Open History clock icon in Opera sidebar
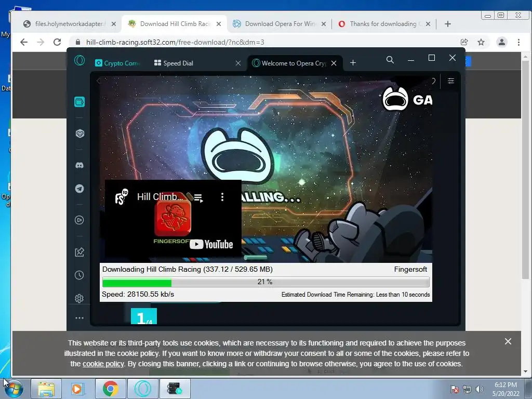The height and width of the screenshot is (399, 532). tap(79, 275)
